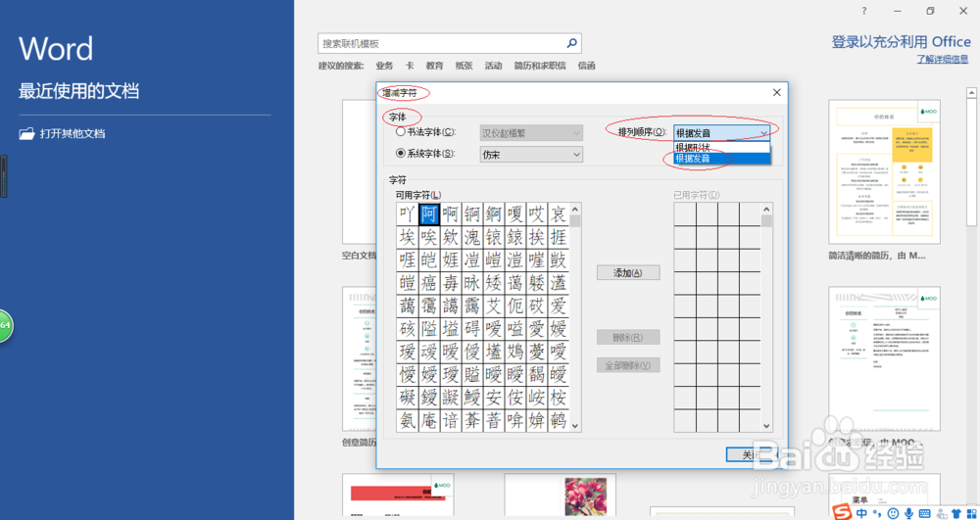980x520 pixels.
Task: Click suggested search 活动
Action: (493, 66)
